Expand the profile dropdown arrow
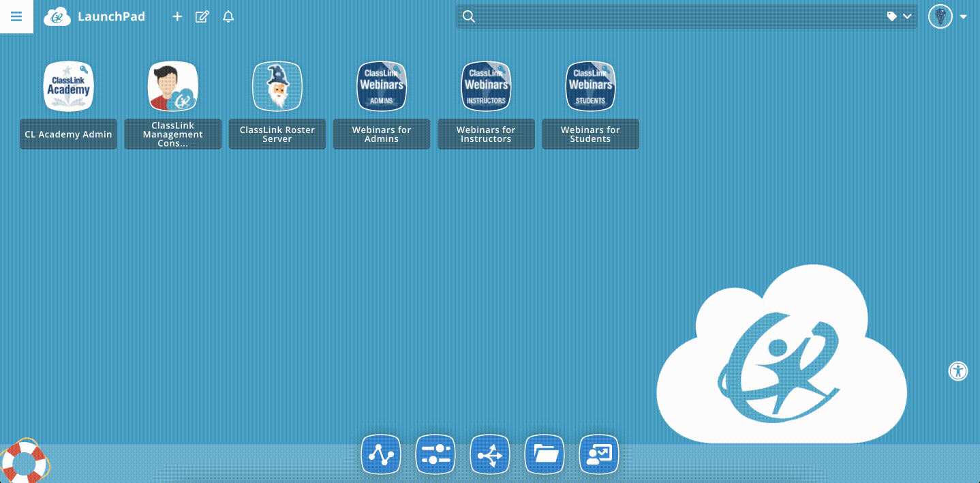 point(964,17)
